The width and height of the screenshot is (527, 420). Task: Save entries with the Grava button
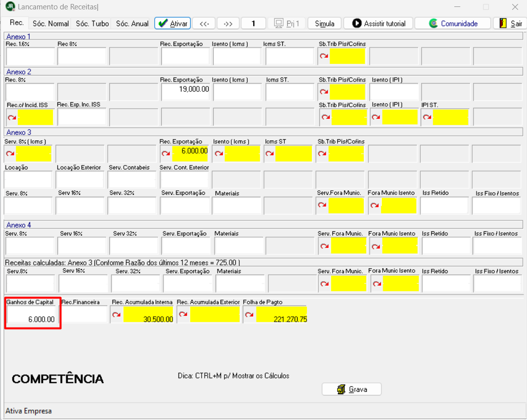[x=351, y=389]
